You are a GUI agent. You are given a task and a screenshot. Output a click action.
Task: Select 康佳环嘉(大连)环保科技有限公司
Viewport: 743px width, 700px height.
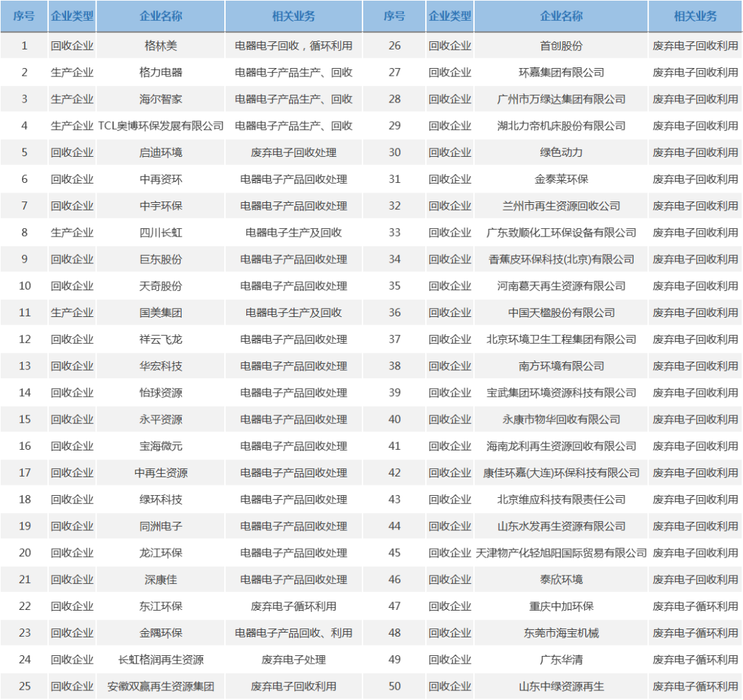coord(561,472)
